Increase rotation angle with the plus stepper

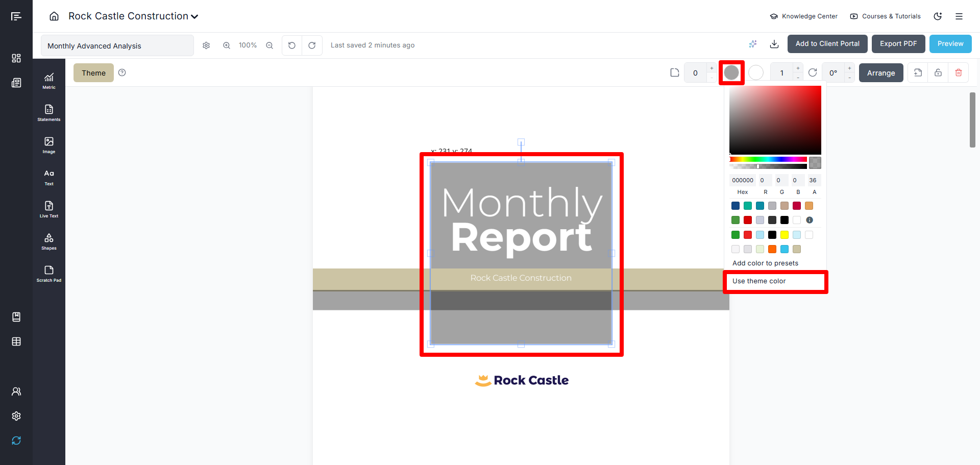point(849,68)
